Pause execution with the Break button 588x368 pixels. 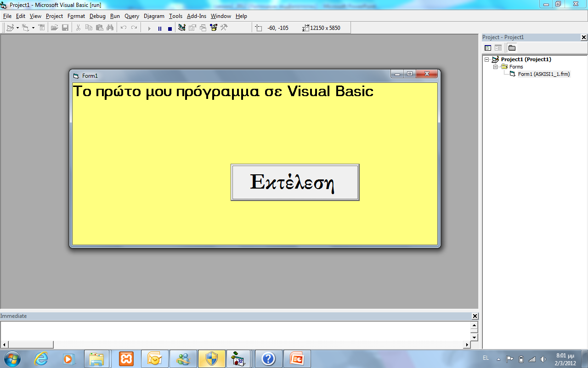tap(159, 28)
